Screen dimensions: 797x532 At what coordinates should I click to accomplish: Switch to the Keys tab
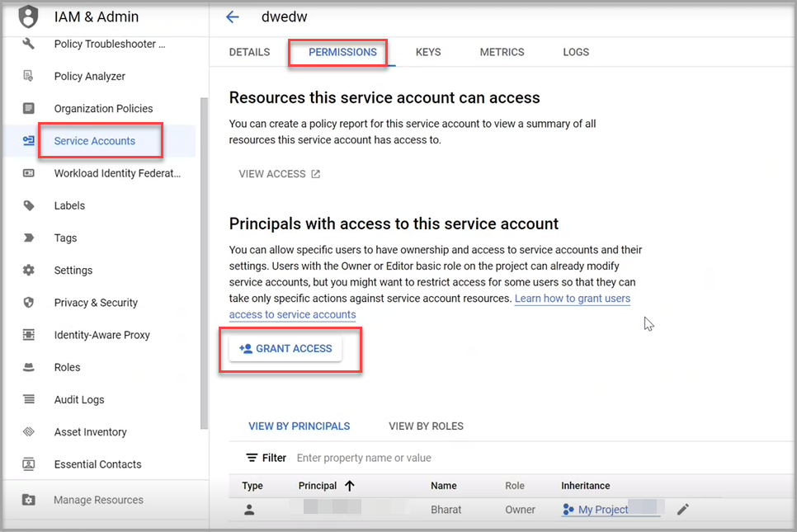(x=428, y=52)
